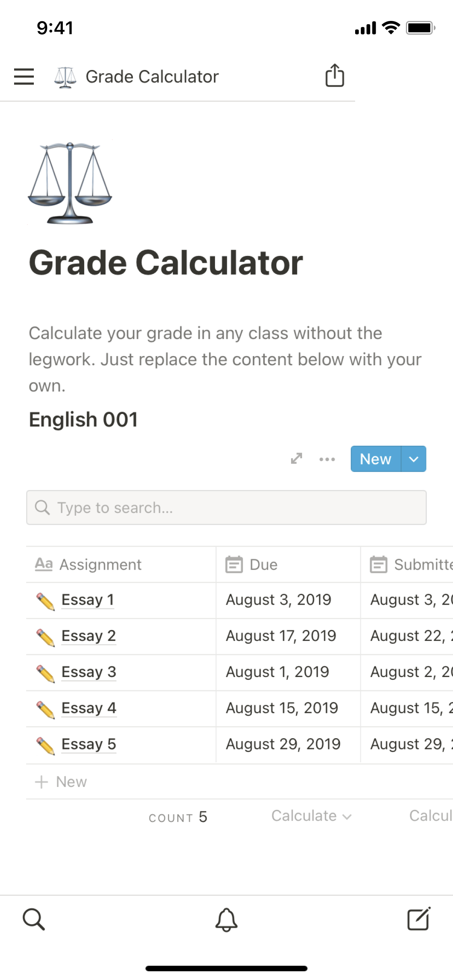Open the Assignment column header menu
The image size is (453, 980).
pos(100,564)
